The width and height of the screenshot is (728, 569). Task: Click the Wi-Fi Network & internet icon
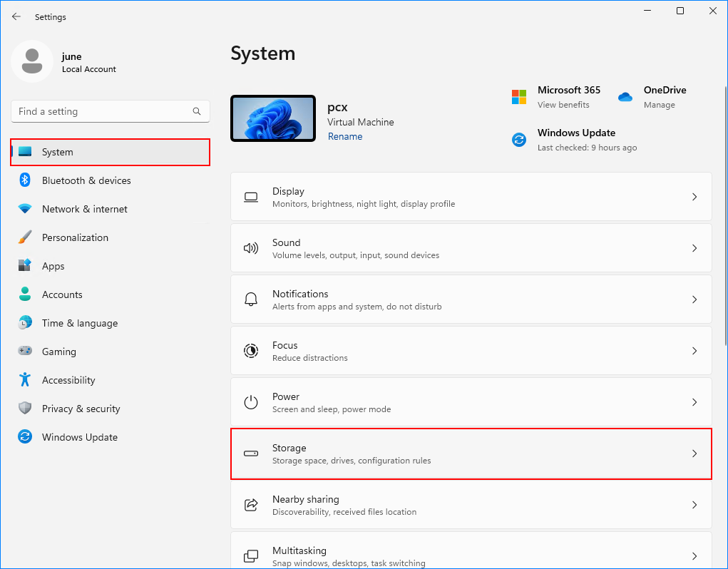pos(25,209)
